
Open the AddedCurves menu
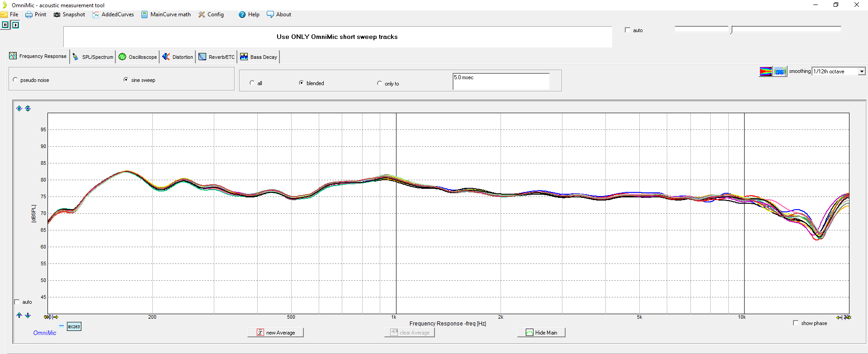(x=113, y=14)
